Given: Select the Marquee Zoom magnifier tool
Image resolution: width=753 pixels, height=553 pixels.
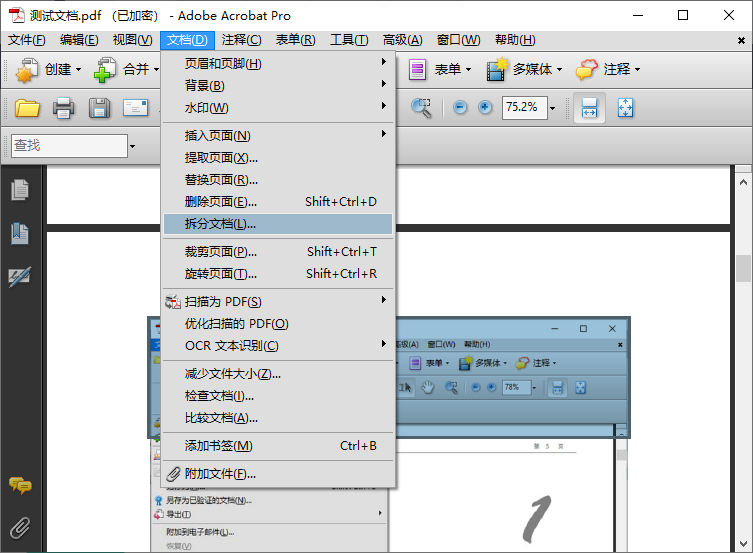Looking at the screenshot, I should point(421,108).
